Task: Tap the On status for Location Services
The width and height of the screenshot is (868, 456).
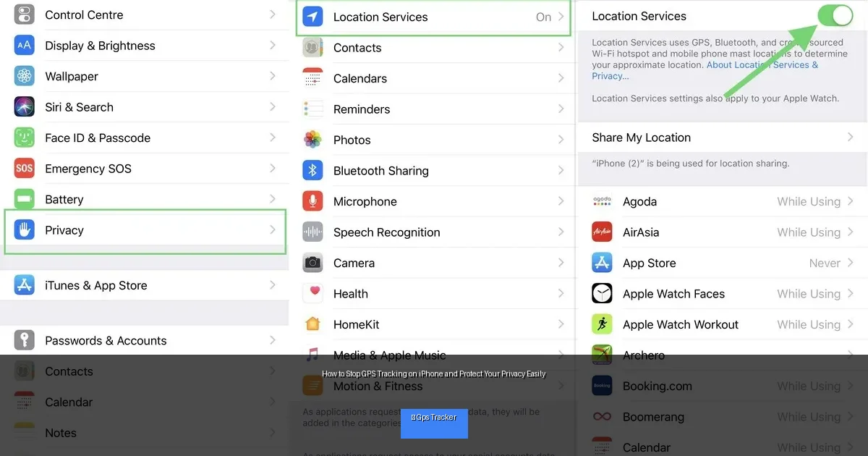Action: [x=544, y=17]
